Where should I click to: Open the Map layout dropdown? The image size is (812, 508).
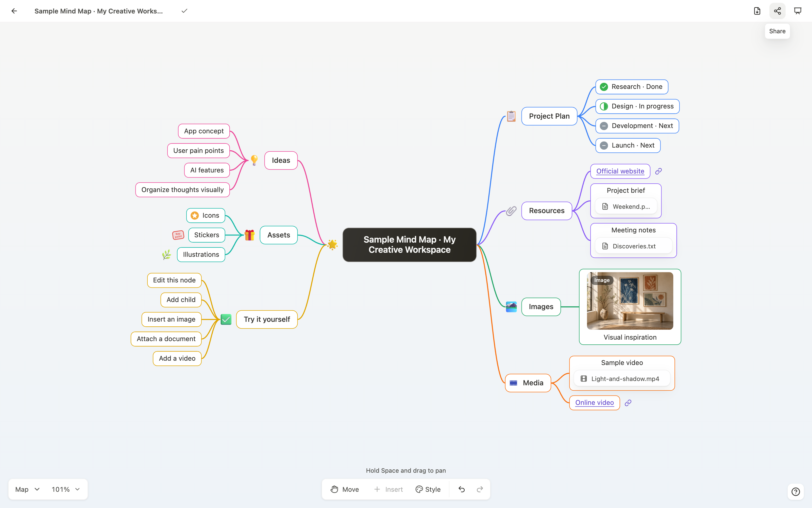coord(27,489)
